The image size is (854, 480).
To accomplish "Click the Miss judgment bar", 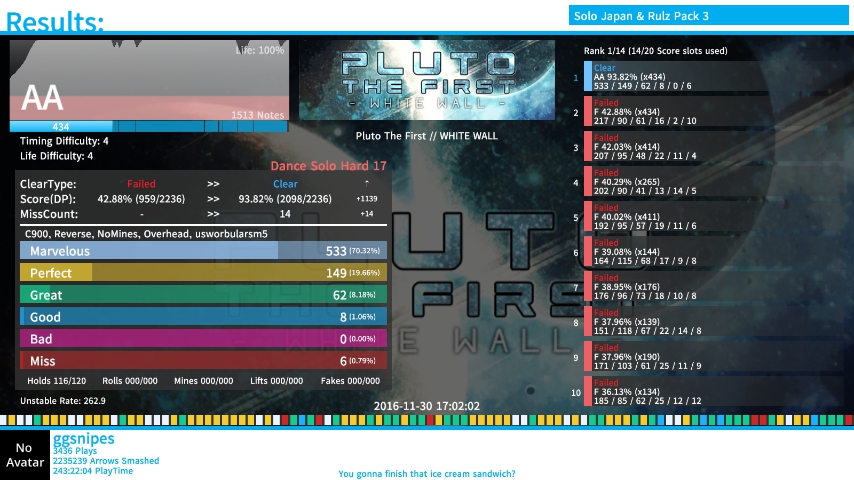I will click(202, 361).
